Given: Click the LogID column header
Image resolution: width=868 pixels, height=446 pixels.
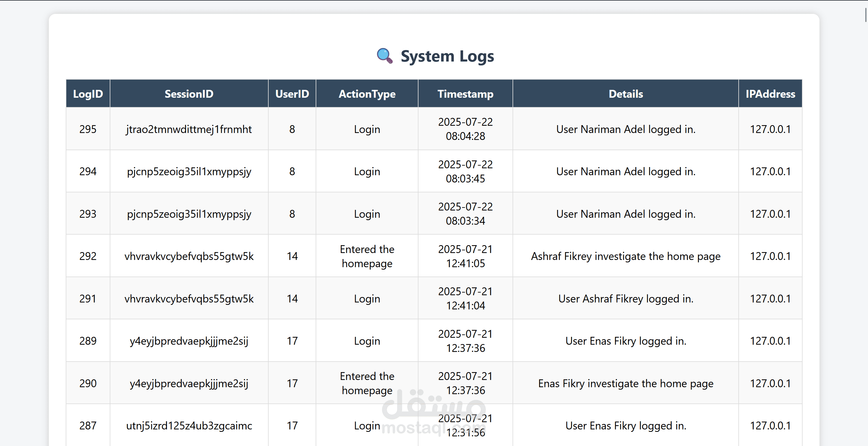Looking at the screenshot, I should click(88, 94).
